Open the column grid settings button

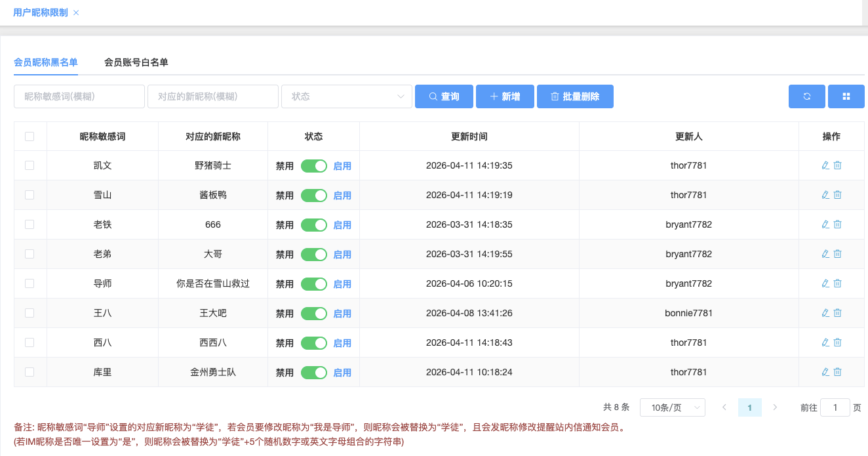(846, 96)
